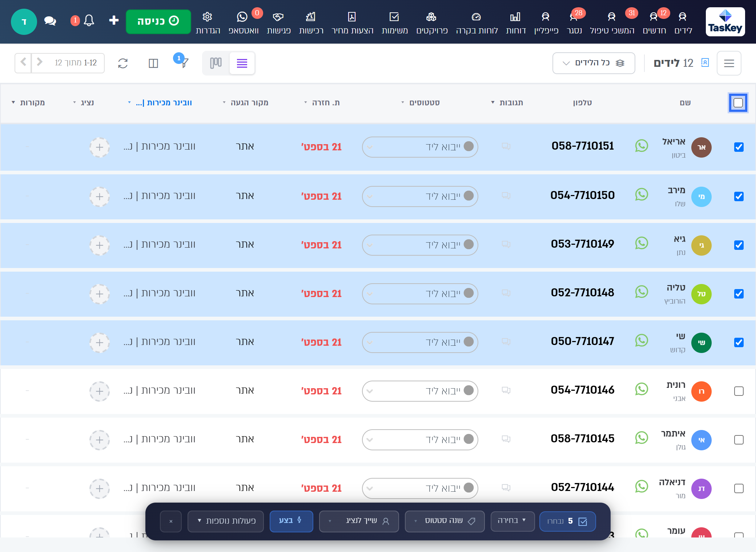756x552 pixels.
Task: Open לידים menu item
Action: point(683,23)
